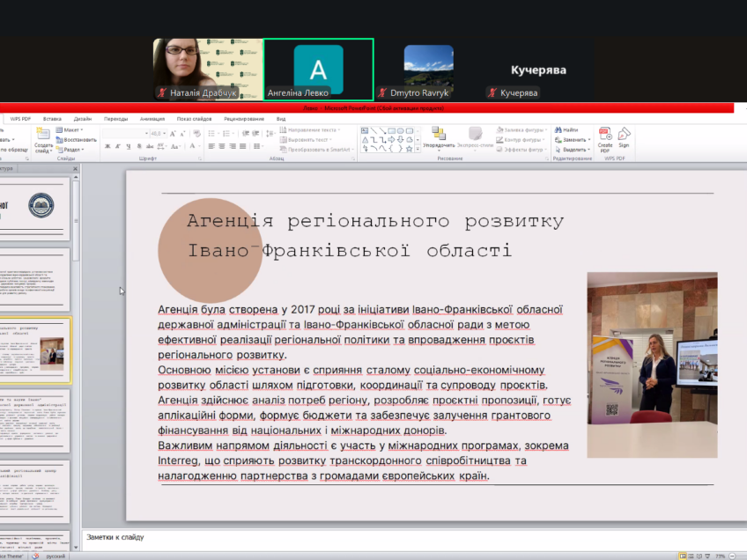Switch to the Анимация ribbon tab
This screenshot has height=560, width=747.
pos(152,118)
